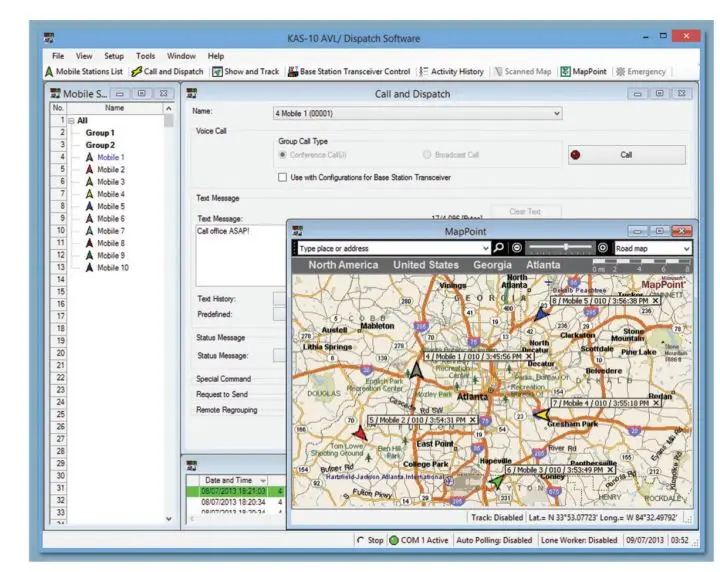Close the Mobile 5 map label

pos(655,301)
